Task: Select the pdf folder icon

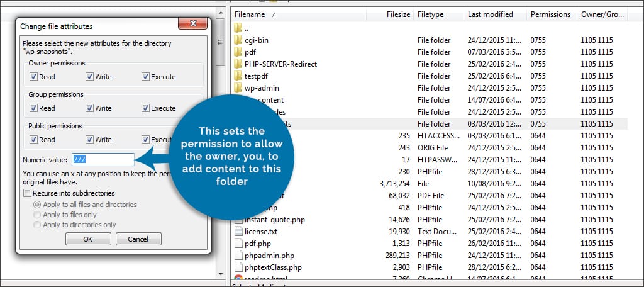Action: (x=238, y=52)
